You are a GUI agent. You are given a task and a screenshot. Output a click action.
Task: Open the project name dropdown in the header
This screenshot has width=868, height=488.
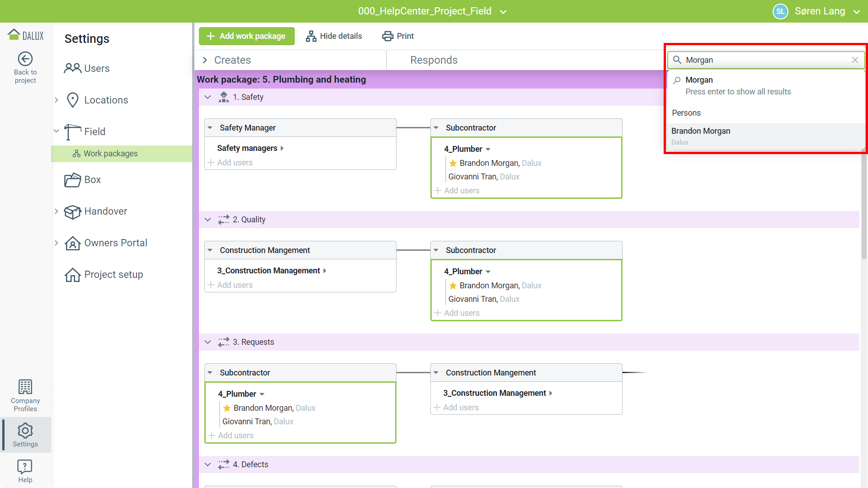pos(503,12)
